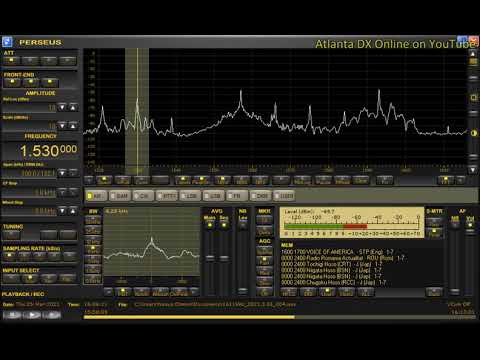The image size is (480, 360).
Task: Decrease CF Step with down arrow
Action: tap(62, 192)
